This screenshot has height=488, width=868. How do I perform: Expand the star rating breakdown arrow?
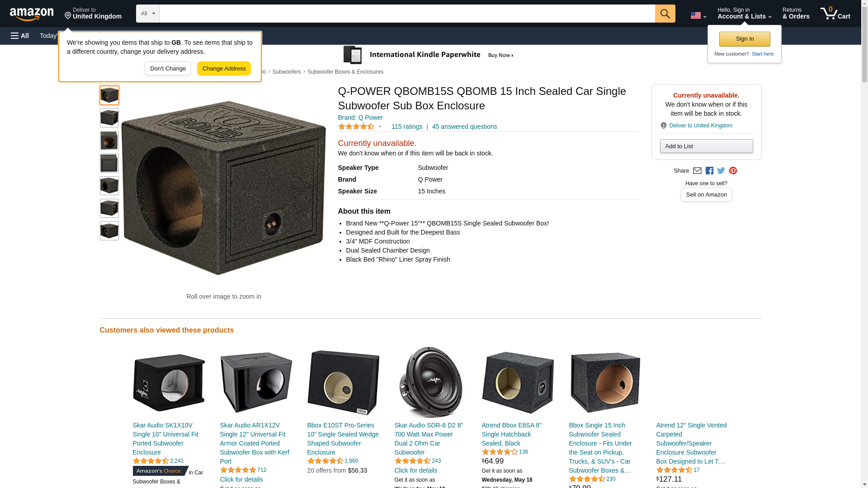point(380,127)
